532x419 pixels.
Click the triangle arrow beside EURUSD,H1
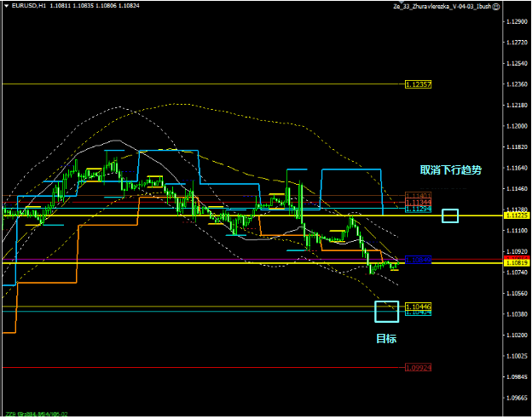coord(5,6)
